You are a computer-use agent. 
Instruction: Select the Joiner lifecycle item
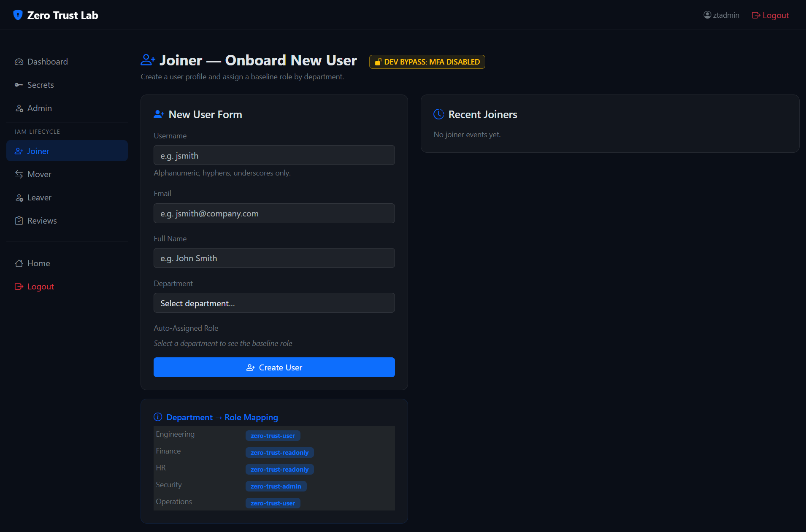click(67, 151)
